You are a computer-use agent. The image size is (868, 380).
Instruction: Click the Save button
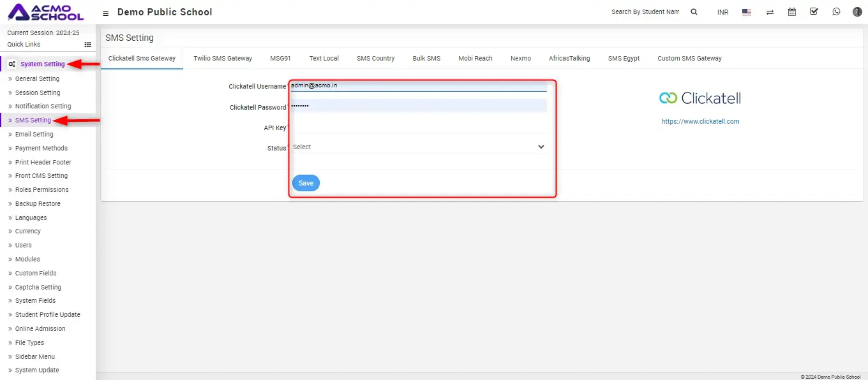click(306, 183)
